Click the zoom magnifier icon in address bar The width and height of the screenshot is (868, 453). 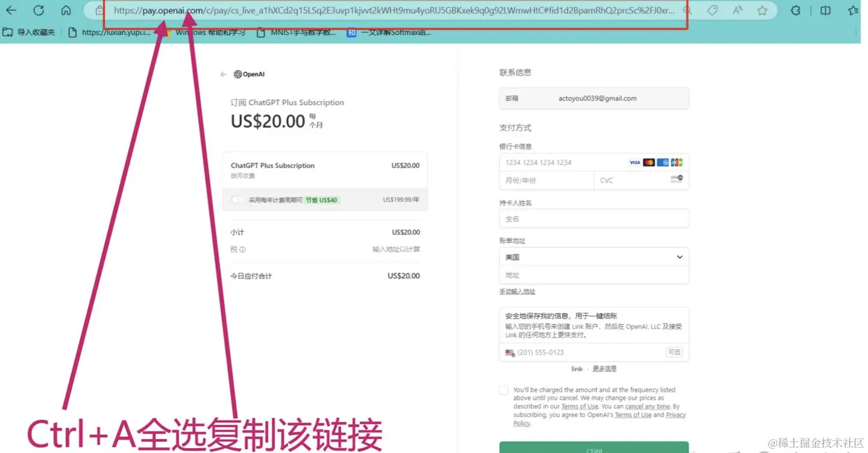coord(687,10)
